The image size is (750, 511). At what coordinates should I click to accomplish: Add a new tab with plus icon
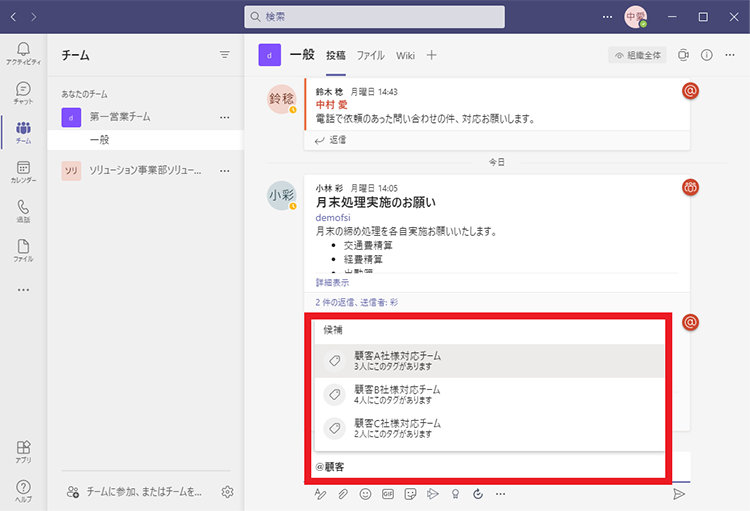431,55
